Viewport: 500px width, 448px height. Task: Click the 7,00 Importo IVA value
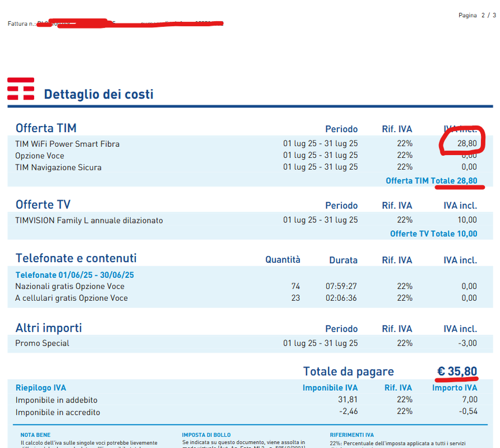click(x=470, y=399)
